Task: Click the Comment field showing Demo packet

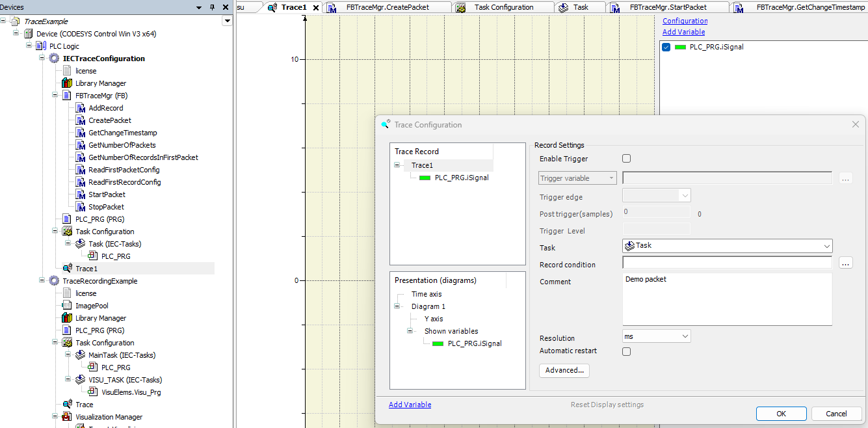Action: pos(726,299)
